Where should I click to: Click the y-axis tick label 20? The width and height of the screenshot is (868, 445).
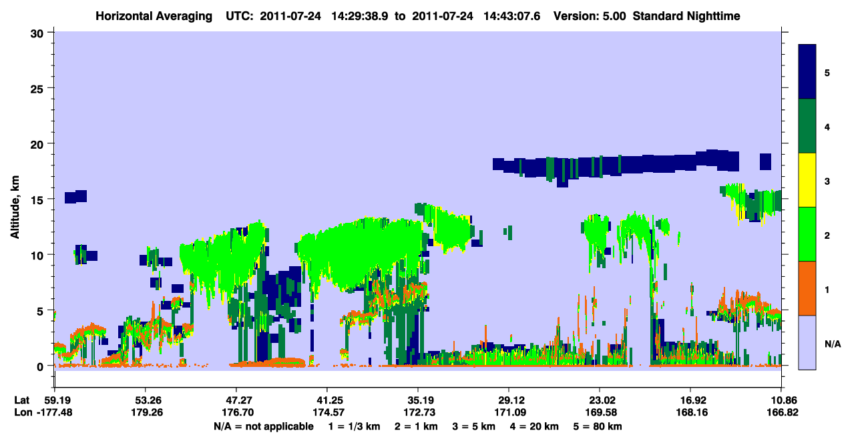point(39,143)
